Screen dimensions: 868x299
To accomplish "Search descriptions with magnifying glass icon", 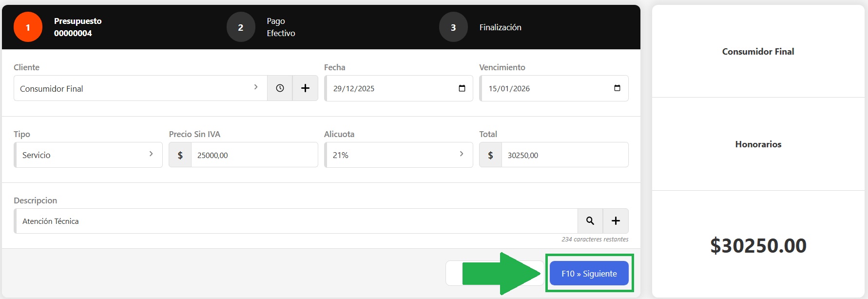I will pyautogui.click(x=590, y=221).
